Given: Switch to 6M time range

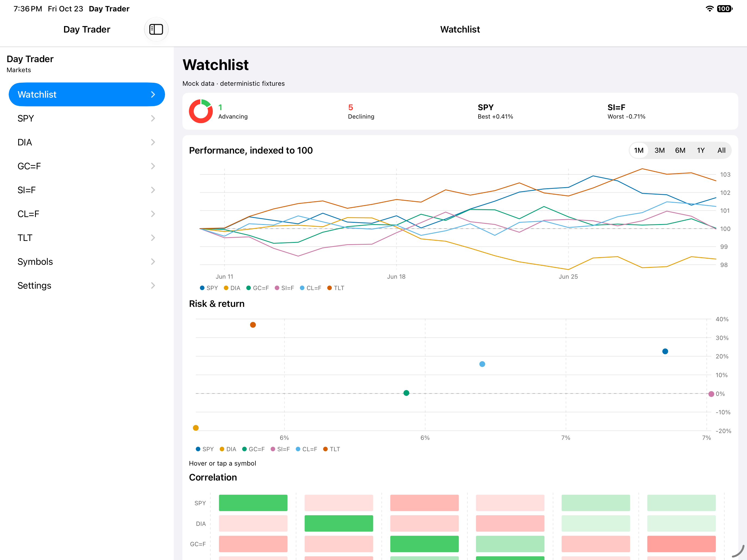Looking at the screenshot, I should click(680, 150).
